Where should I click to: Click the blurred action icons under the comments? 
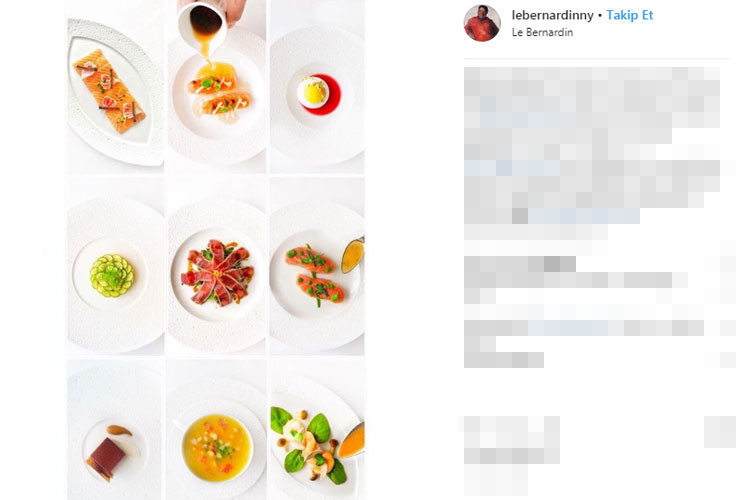512,440
